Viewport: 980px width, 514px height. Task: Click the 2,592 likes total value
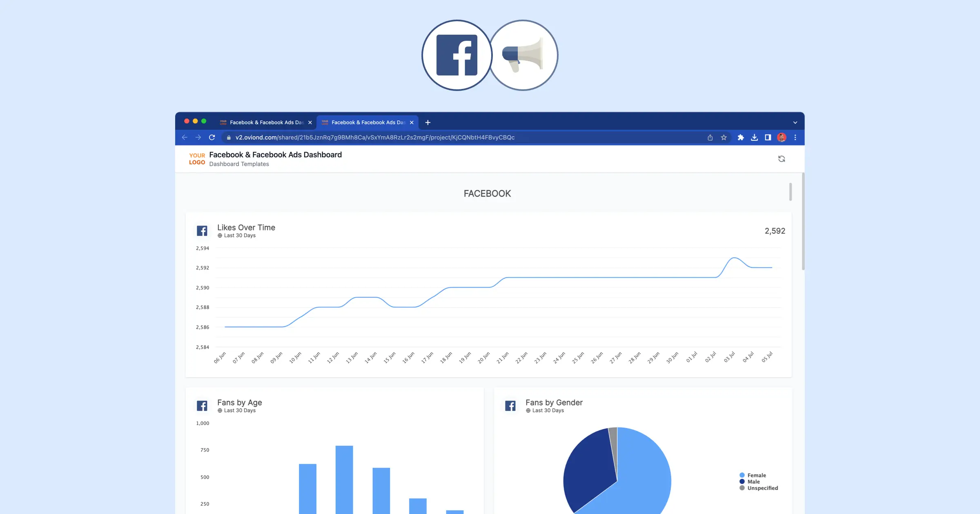click(x=775, y=231)
